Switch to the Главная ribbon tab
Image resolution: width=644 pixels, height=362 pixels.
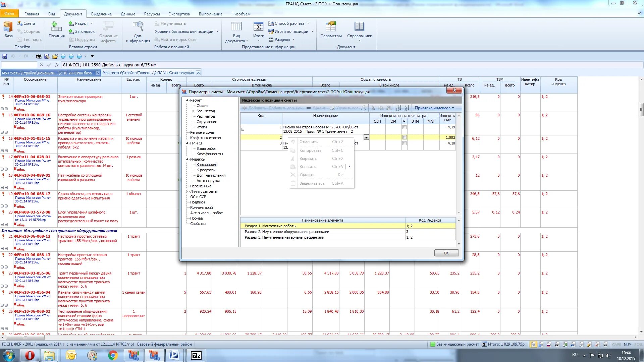[32, 14]
